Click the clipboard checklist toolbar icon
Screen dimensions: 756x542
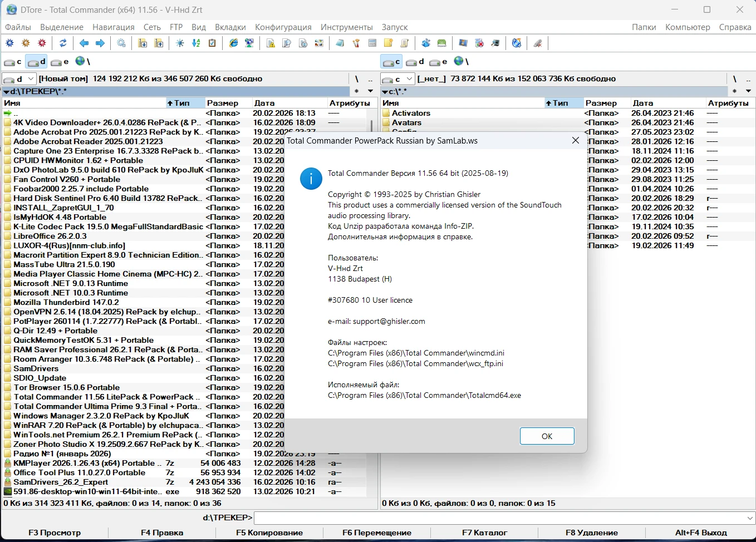(212, 43)
